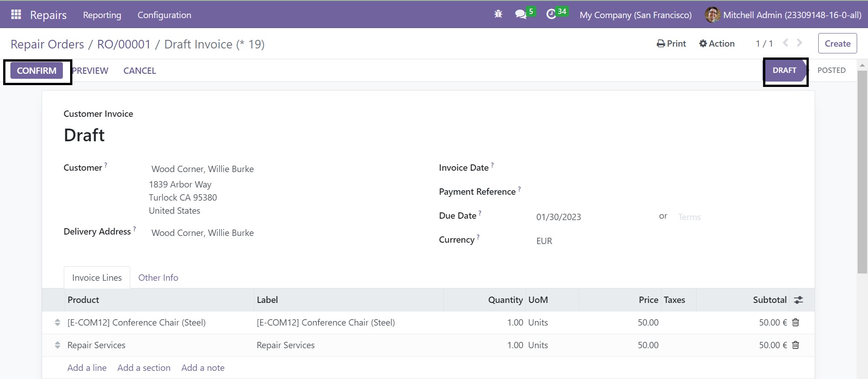
Task: Switch to Other Info tab
Action: pos(158,278)
